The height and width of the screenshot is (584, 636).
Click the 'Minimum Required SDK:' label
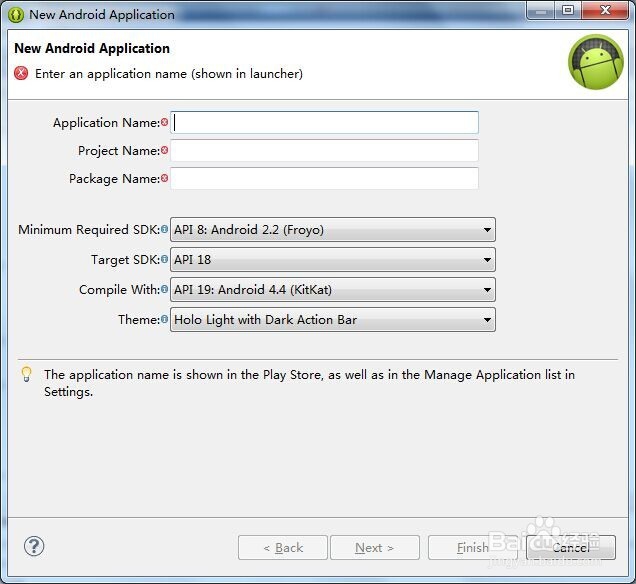pyautogui.click(x=89, y=230)
